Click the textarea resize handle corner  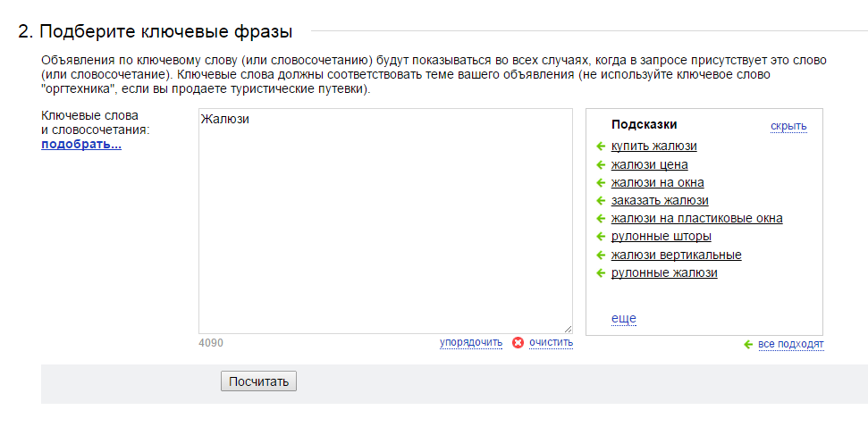click(x=568, y=329)
